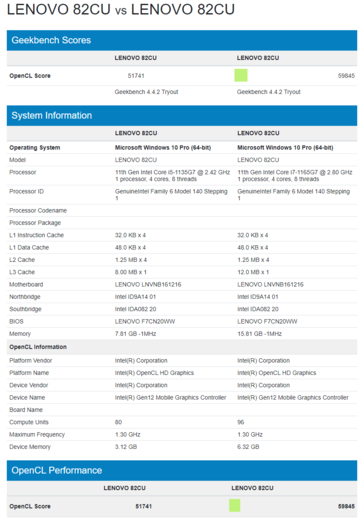This screenshot has width=364, height=519.
Task: Click the Device Vendor row label
Action: (29, 385)
